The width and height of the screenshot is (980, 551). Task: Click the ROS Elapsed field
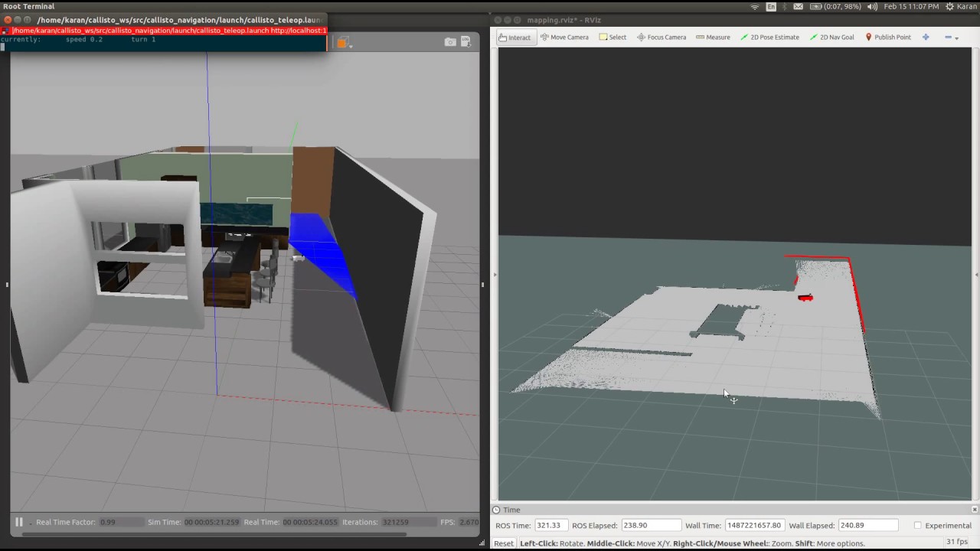(x=651, y=525)
